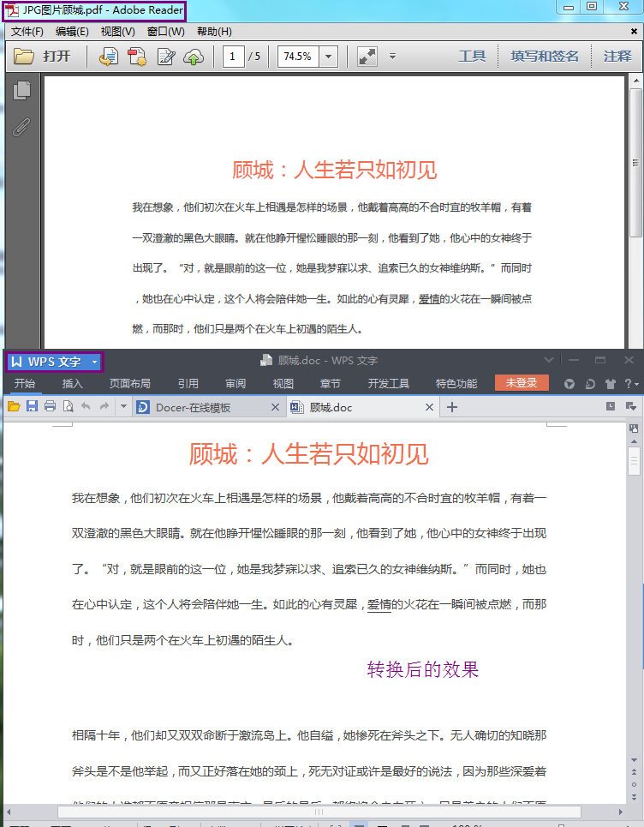Switch to the 审阅 ribbon tab
The height and width of the screenshot is (827, 644).
[236, 383]
